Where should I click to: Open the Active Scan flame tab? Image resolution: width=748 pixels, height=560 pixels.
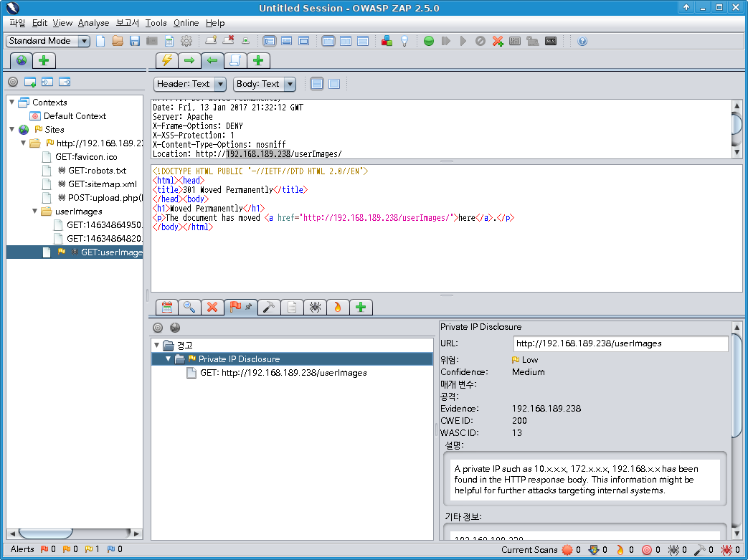[x=338, y=307]
